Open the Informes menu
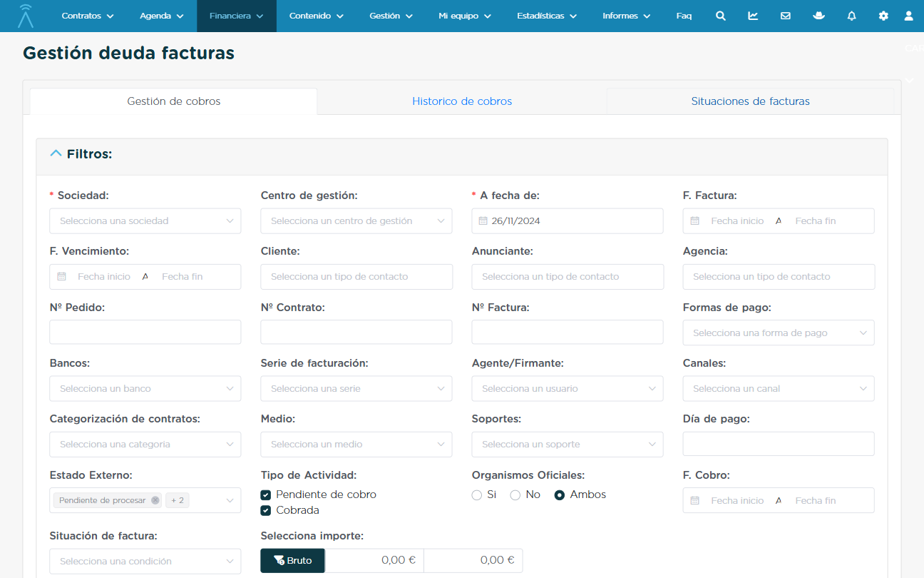 (626, 16)
